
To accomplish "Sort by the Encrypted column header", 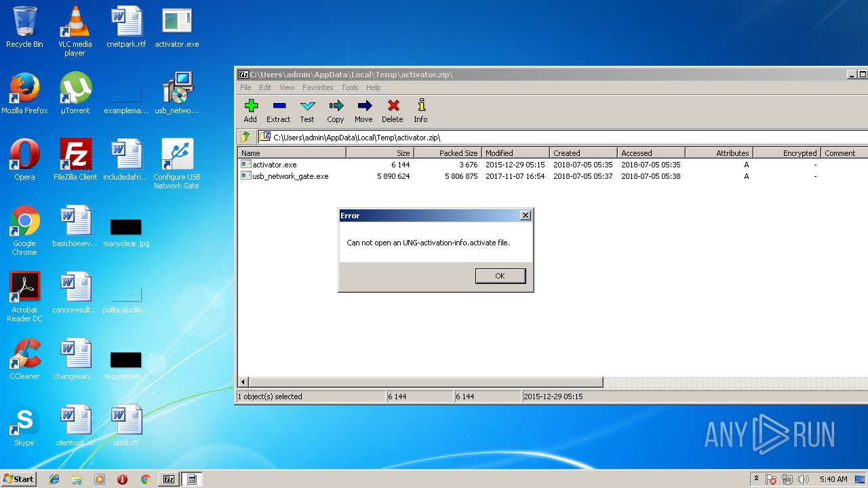I will [x=787, y=153].
